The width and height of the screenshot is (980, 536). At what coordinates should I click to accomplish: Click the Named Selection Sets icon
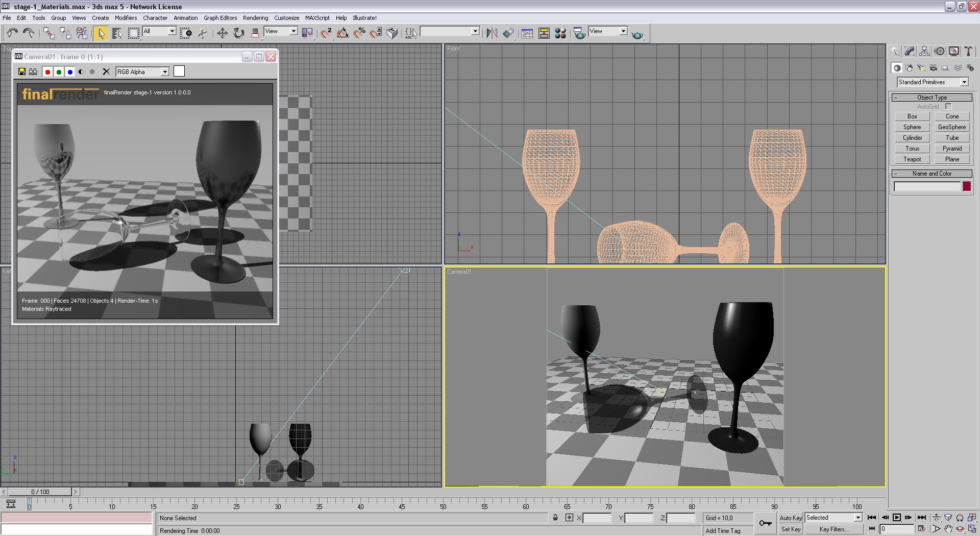click(x=411, y=33)
